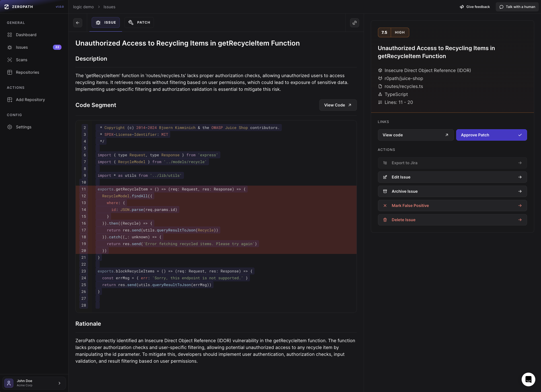Screen dimensions: 541x392
Task: Click View code in Links panel
Action: tap(415, 135)
